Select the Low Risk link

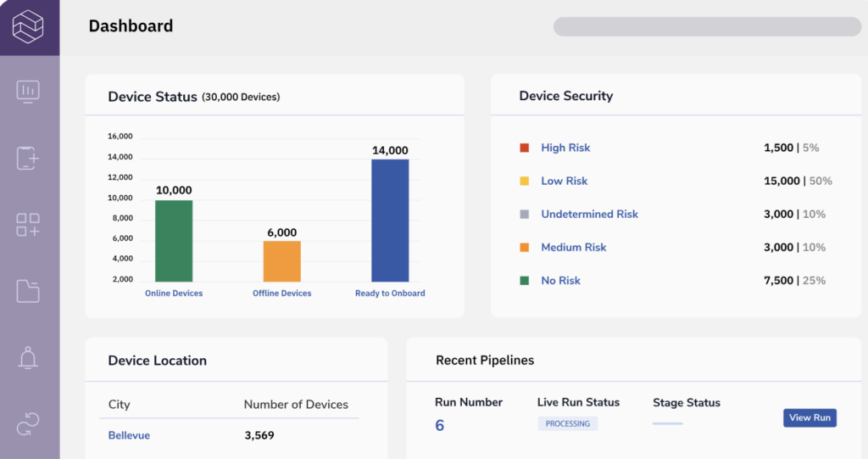pyautogui.click(x=564, y=181)
